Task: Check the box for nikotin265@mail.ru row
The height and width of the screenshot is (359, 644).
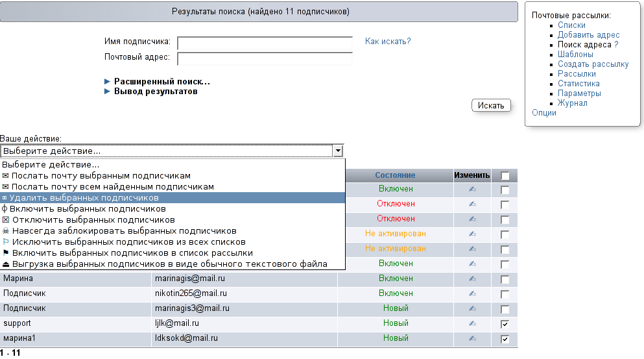Action: [505, 295]
